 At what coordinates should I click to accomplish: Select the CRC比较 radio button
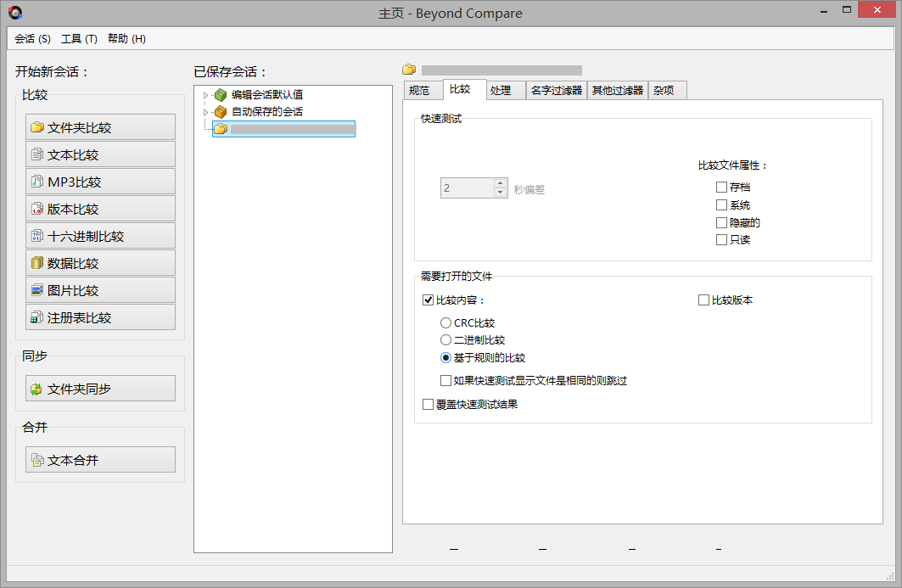445,323
